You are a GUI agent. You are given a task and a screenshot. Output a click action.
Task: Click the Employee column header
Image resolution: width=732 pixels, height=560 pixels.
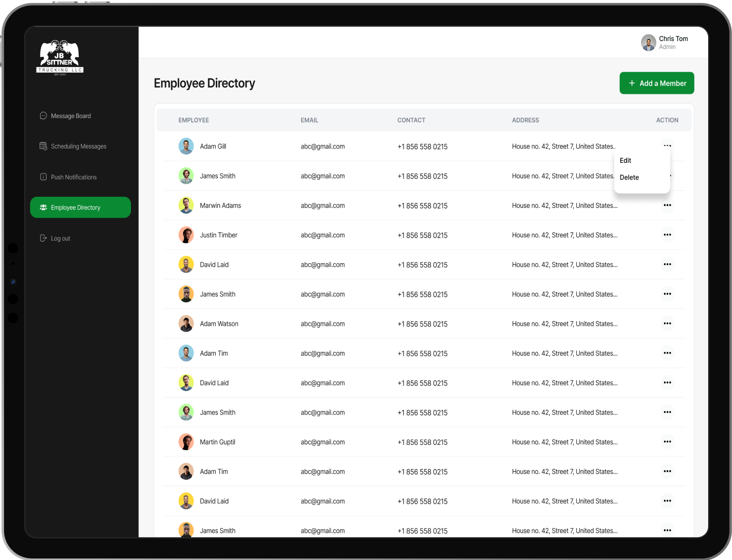[x=193, y=120]
